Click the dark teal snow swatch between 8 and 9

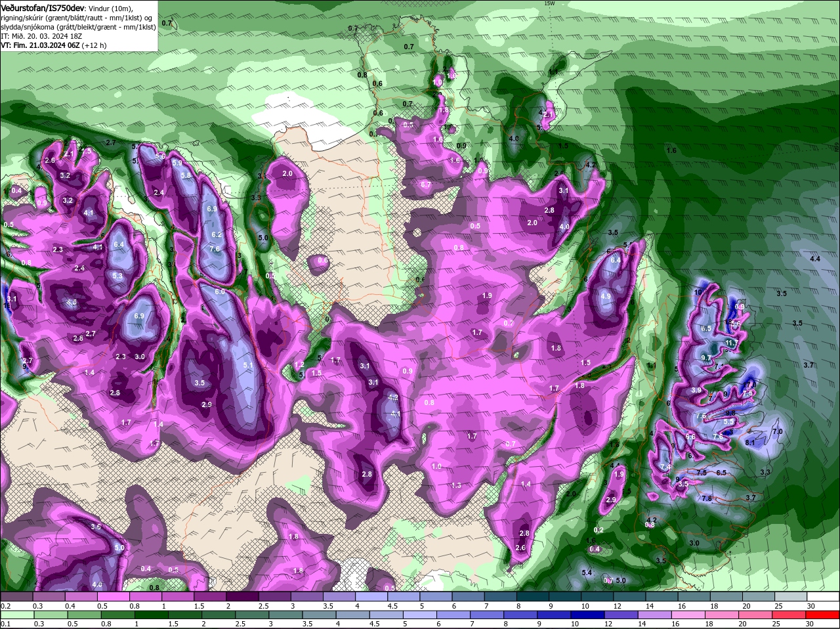tap(534, 597)
